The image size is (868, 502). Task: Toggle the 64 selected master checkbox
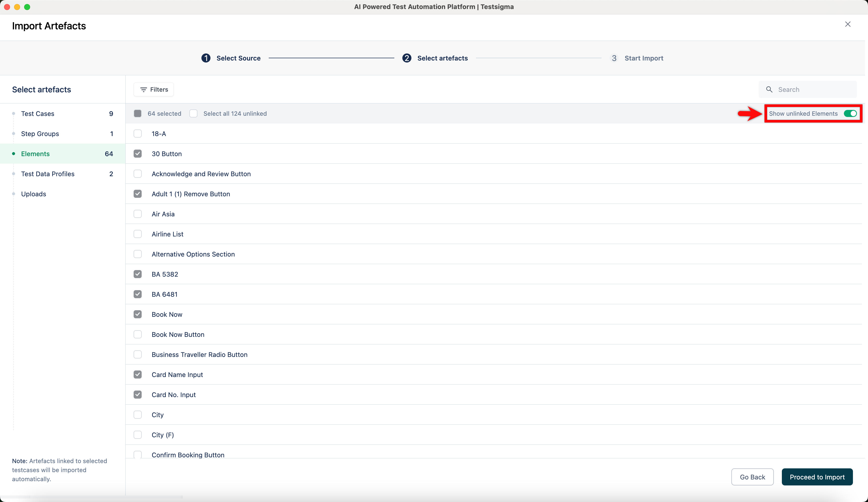(x=138, y=114)
